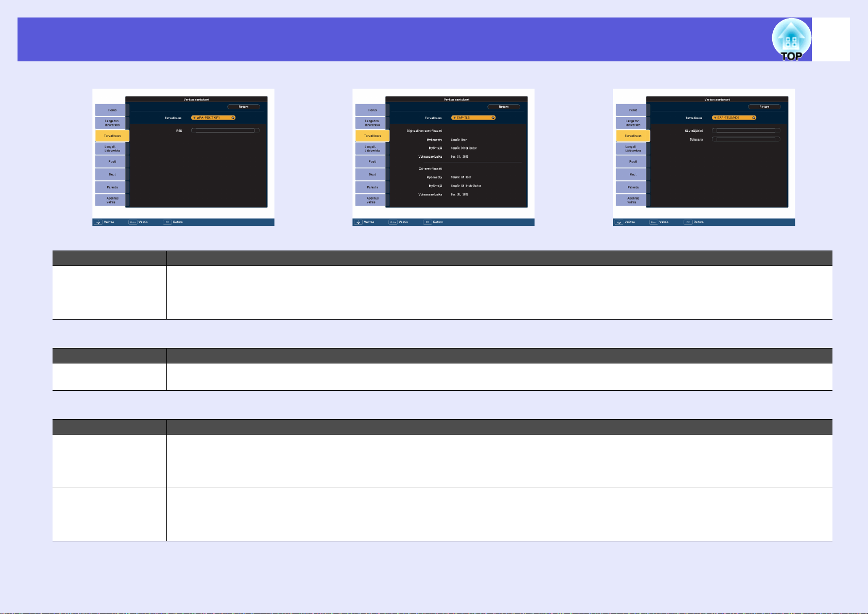Click the TOP home icon
This screenshot has width=868, height=614.
coord(791,40)
